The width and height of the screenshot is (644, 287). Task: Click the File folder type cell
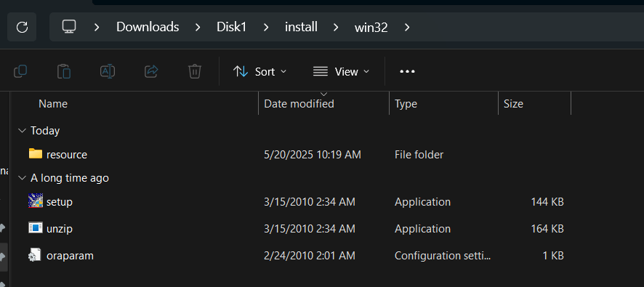coord(419,155)
